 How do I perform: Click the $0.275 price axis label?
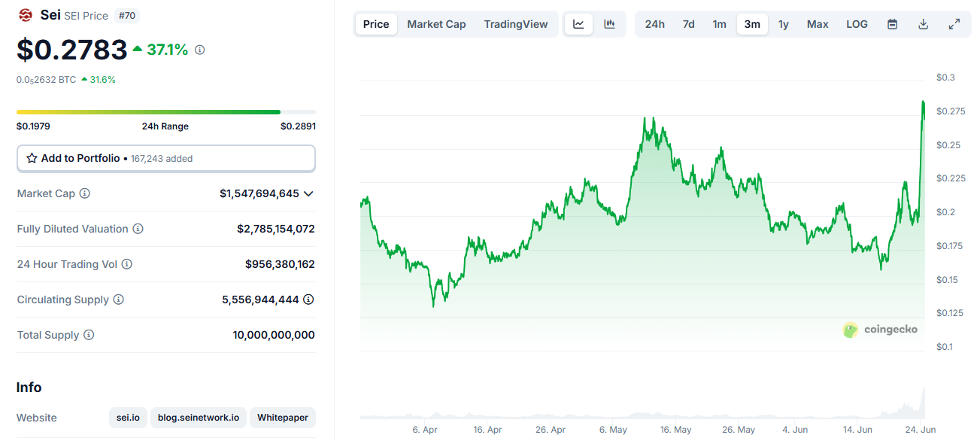coord(951,111)
